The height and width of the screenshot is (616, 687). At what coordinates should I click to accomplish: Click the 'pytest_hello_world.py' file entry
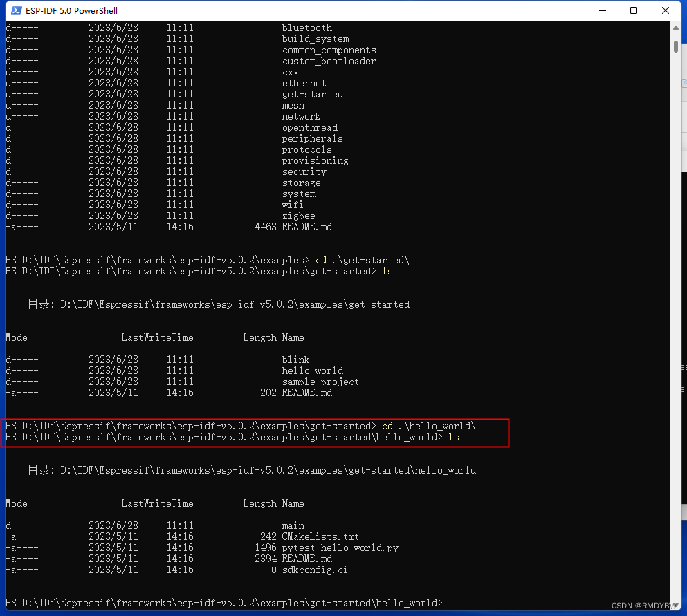340,548
